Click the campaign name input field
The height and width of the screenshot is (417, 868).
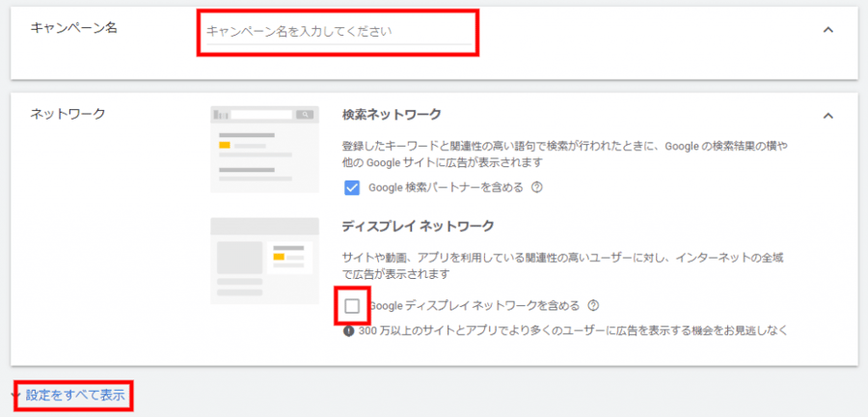click(339, 32)
